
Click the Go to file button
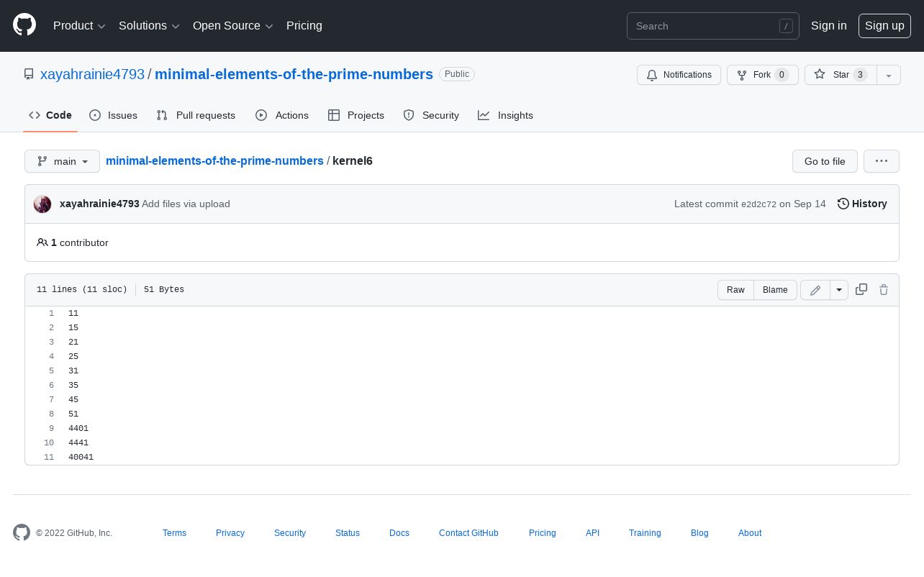(825, 161)
